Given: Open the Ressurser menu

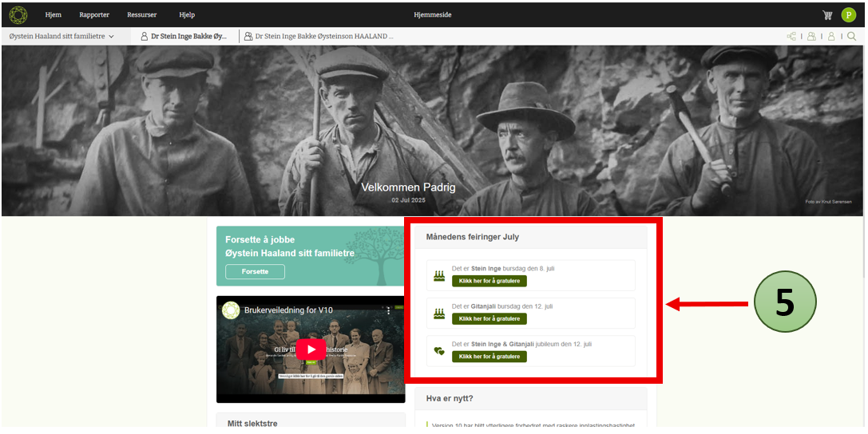Looking at the screenshot, I should [142, 15].
